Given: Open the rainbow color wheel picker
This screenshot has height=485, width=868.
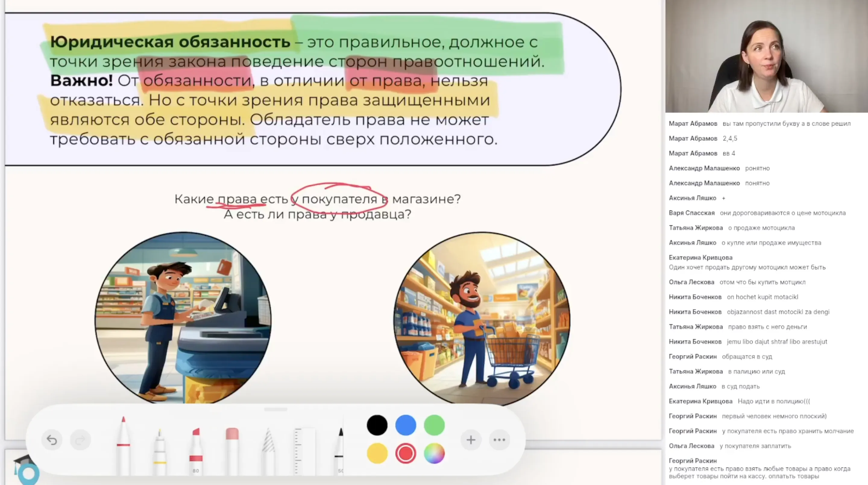Looking at the screenshot, I should 434,453.
